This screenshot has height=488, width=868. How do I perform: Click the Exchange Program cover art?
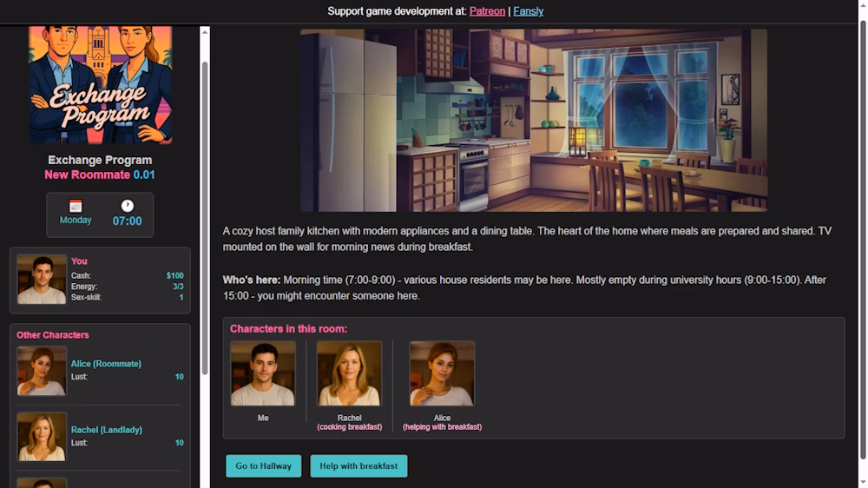pyautogui.click(x=100, y=84)
